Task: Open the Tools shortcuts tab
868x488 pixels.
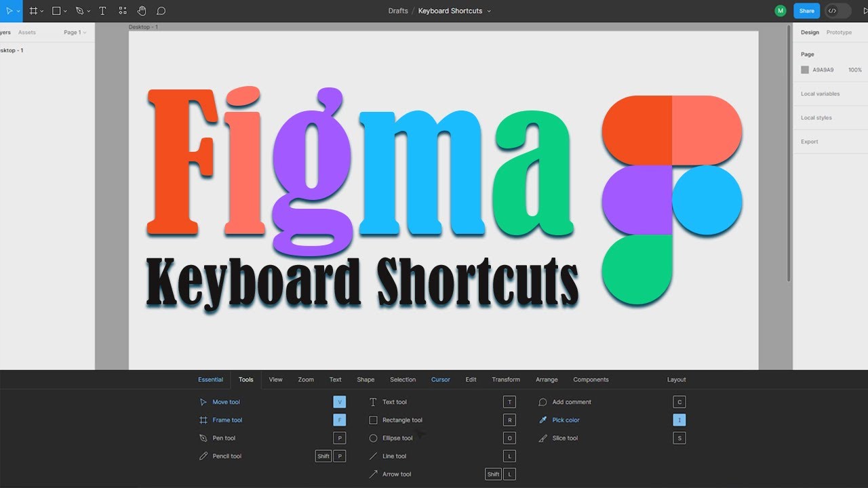Action: [x=246, y=380]
